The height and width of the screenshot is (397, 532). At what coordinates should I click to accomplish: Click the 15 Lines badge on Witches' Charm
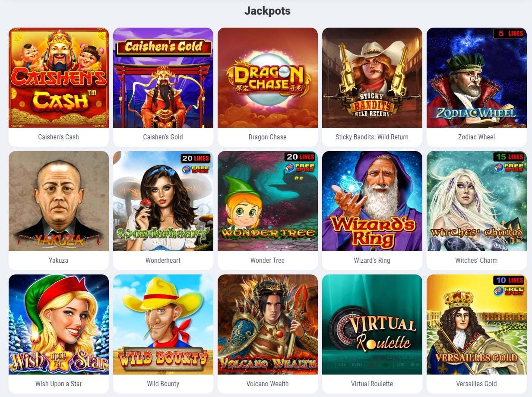[x=509, y=157]
